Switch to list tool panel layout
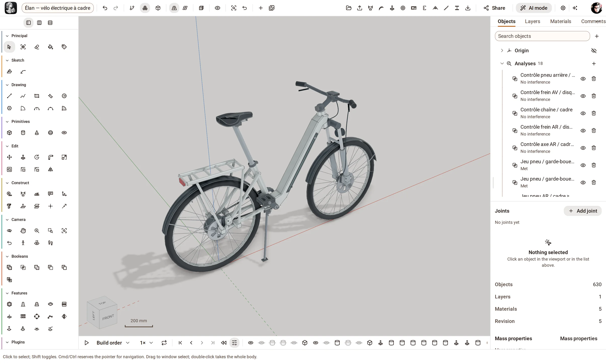This screenshot has width=606, height=364. 50,23
